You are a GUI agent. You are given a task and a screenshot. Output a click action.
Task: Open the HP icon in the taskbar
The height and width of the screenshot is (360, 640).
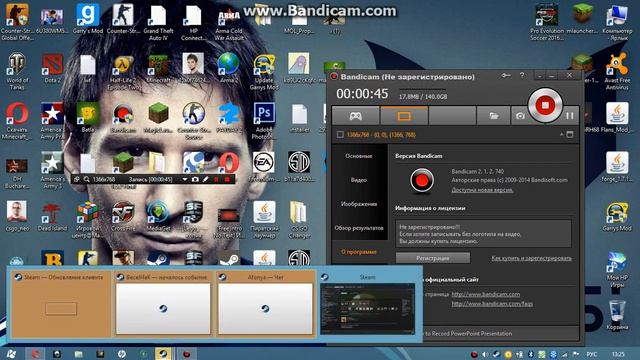pos(121,353)
